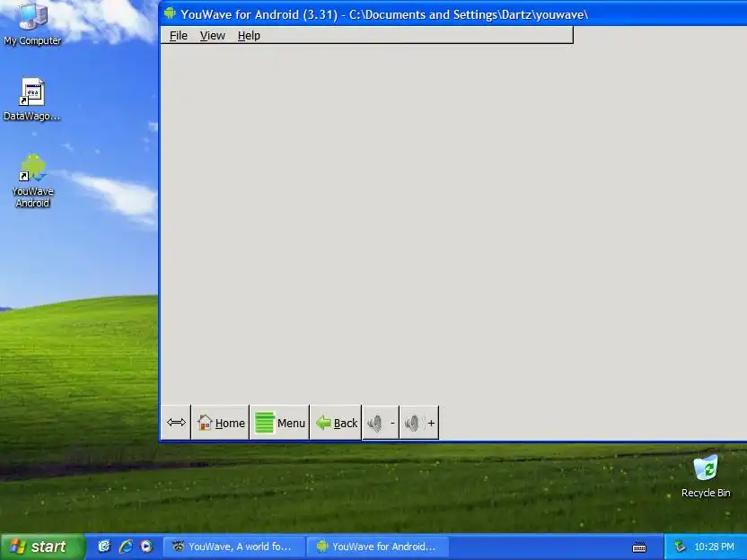Image resolution: width=747 pixels, height=560 pixels.
Task: Raise volume with the speaker plus button
Action: pos(419,423)
